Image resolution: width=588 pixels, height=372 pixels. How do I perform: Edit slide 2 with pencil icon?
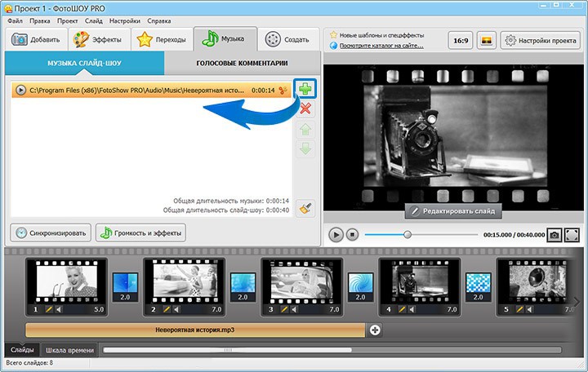point(167,309)
